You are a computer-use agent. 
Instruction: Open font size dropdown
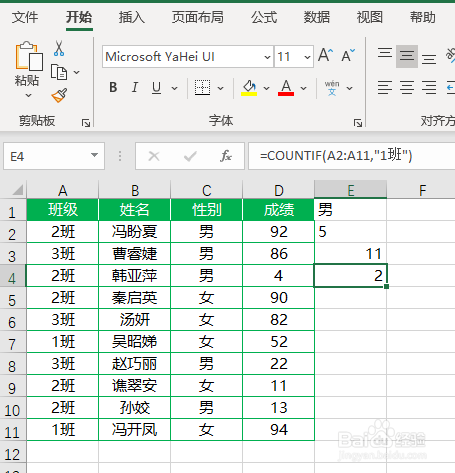307,57
